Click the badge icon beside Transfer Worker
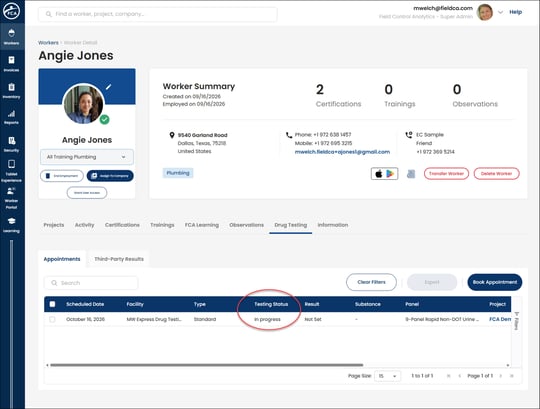 pos(411,174)
